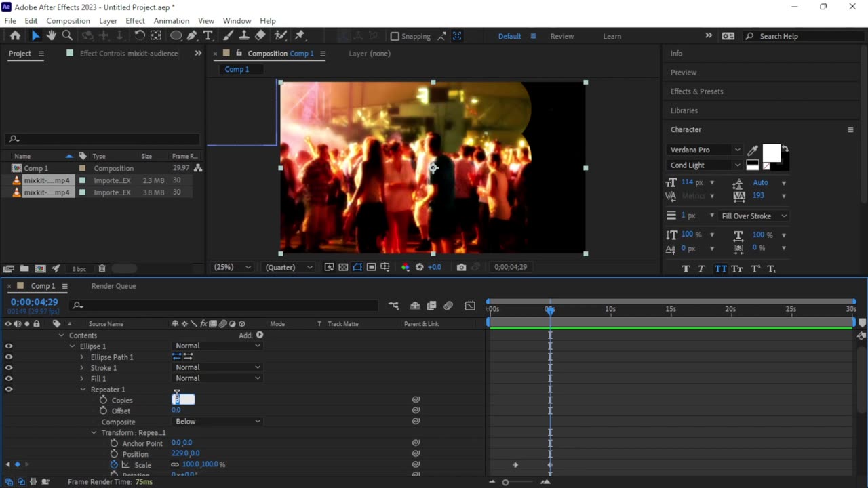
Task: Click the reset exposure icon
Action: 420,267
